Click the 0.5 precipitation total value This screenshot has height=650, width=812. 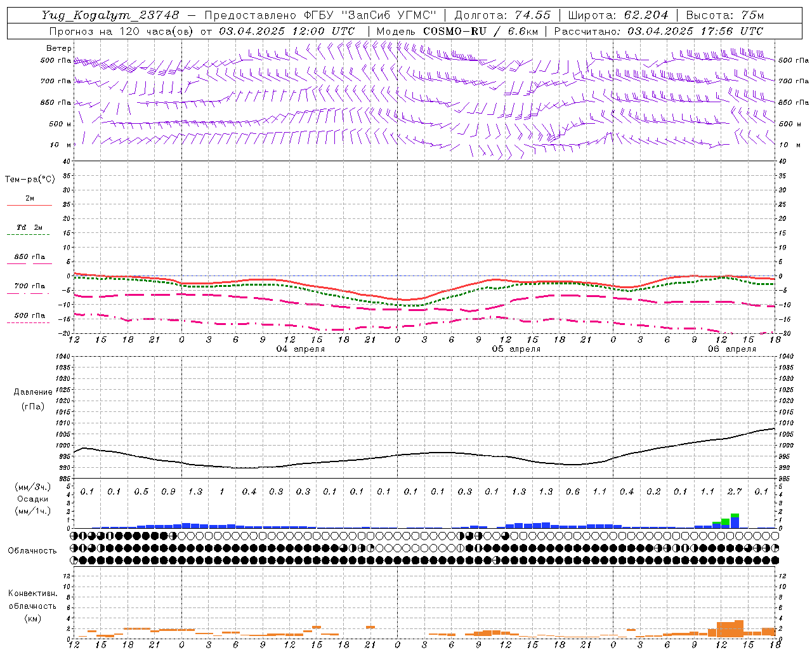(141, 492)
